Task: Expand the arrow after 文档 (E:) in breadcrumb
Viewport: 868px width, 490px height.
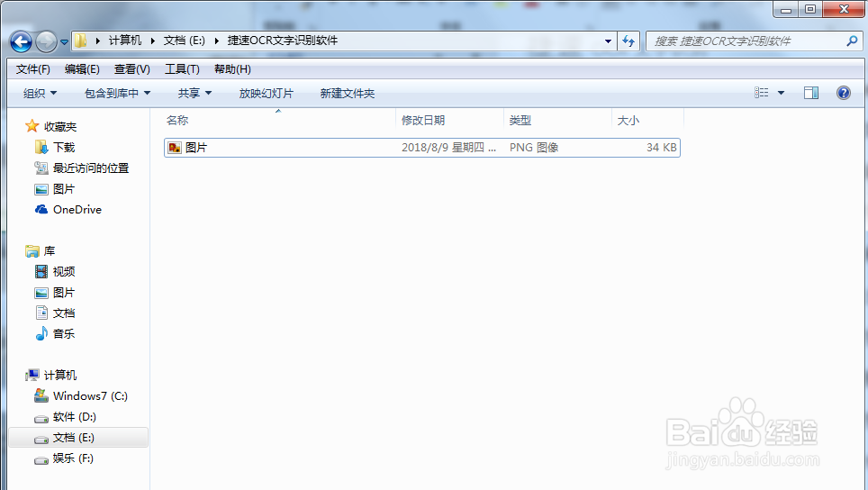Action: pyautogui.click(x=216, y=41)
